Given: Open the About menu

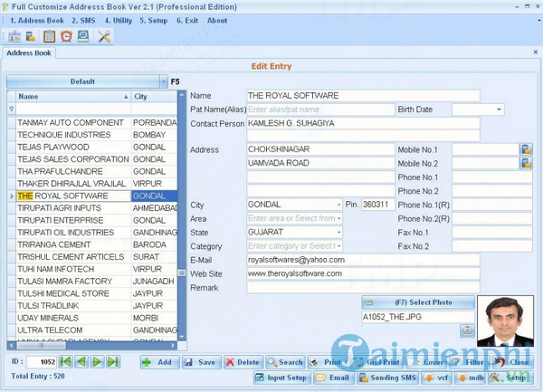Looking at the screenshot, I should coord(217,21).
